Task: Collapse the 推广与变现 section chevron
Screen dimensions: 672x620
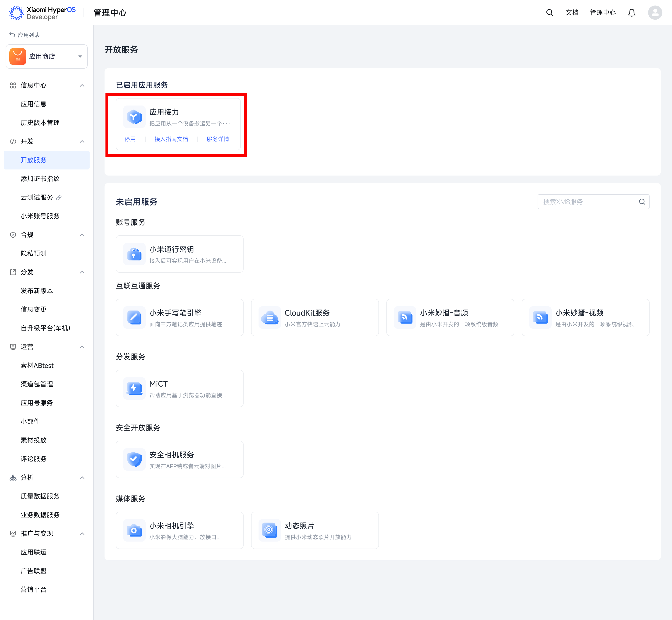Action: [x=82, y=534]
